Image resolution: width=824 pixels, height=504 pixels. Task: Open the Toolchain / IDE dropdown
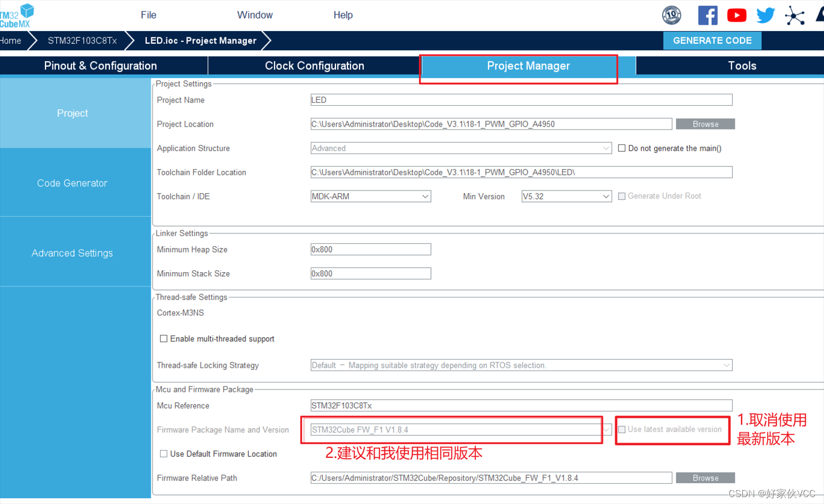point(371,197)
